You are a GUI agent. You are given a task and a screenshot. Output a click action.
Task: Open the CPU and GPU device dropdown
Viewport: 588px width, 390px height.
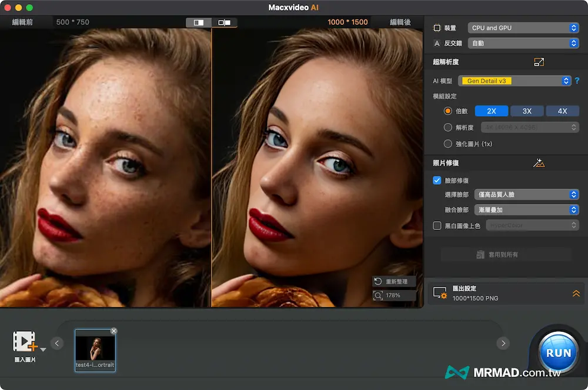coord(523,28)
